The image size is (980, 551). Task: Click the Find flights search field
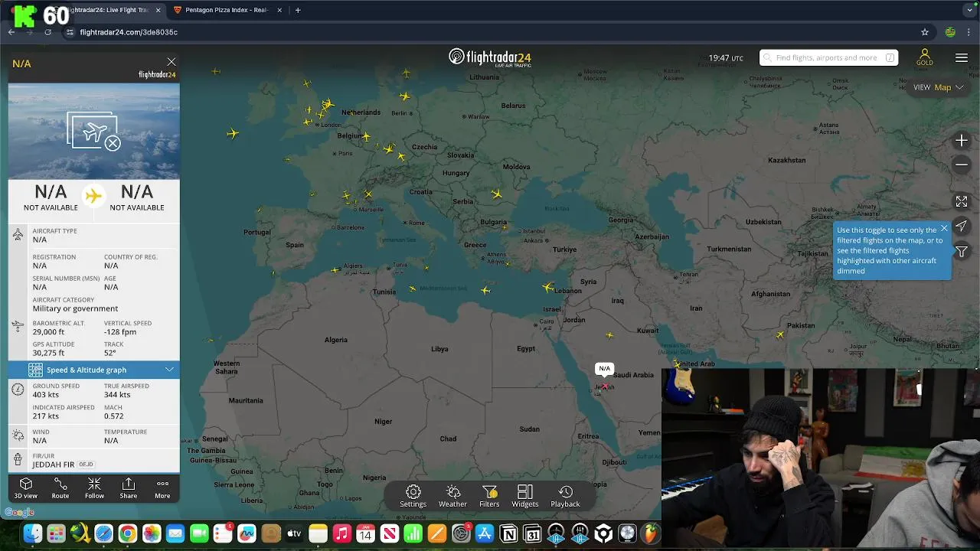click(828, 57)
